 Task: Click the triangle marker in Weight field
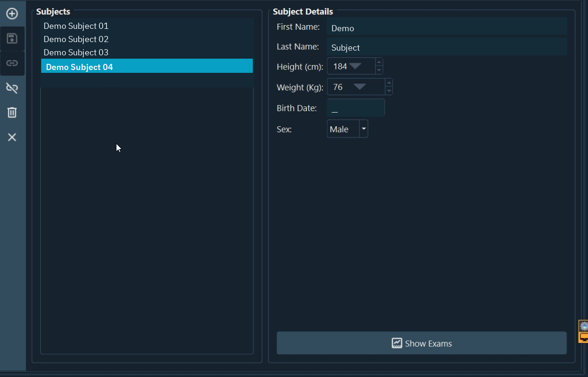(x=360, y=87)
